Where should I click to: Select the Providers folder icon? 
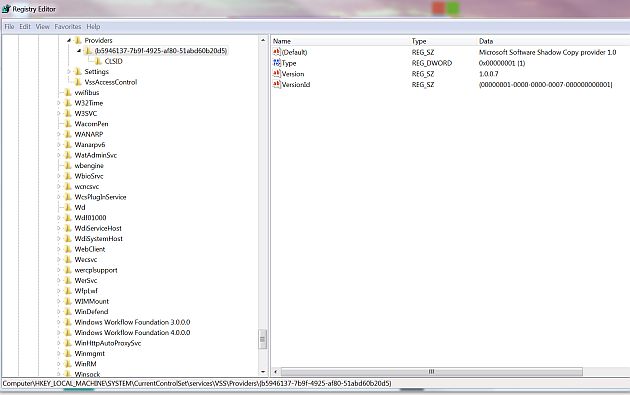[x=78, y=40]
